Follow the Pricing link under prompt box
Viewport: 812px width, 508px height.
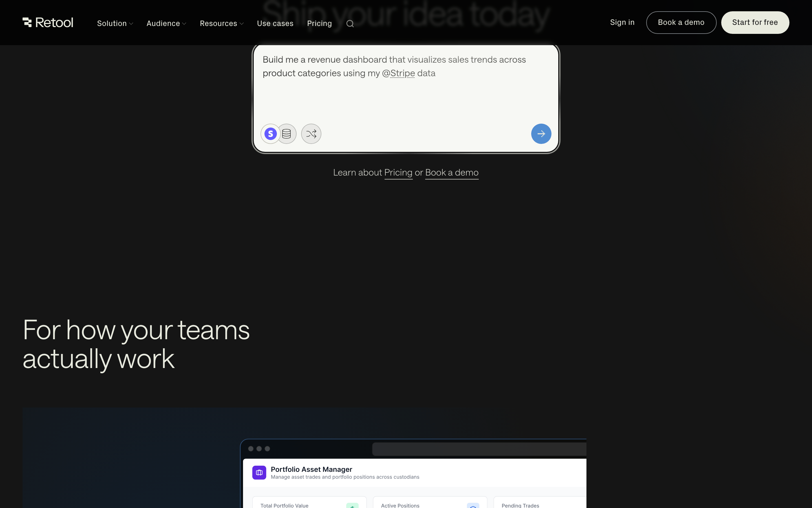[x=398, y=173]
